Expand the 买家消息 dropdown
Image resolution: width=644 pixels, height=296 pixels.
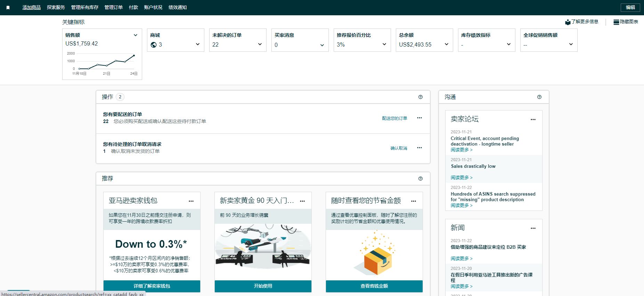click(x=322, y=45)
